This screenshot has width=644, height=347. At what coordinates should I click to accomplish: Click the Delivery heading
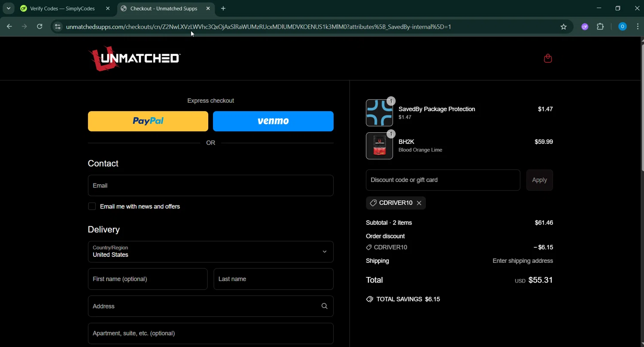coord(104,230)
